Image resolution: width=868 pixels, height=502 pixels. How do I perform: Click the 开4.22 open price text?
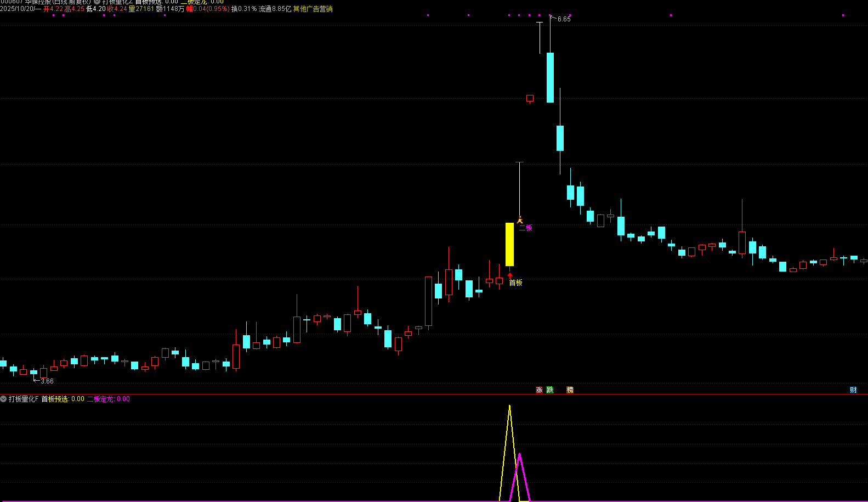53,9
